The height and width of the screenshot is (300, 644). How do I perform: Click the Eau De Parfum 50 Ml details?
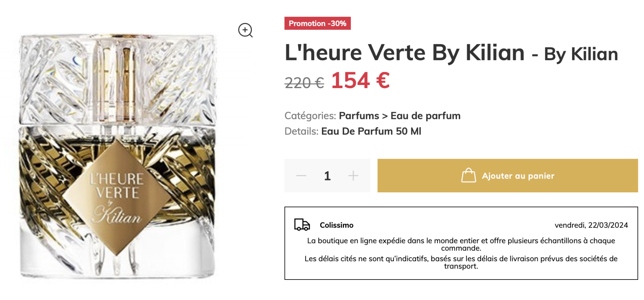[x=371, y=131]
